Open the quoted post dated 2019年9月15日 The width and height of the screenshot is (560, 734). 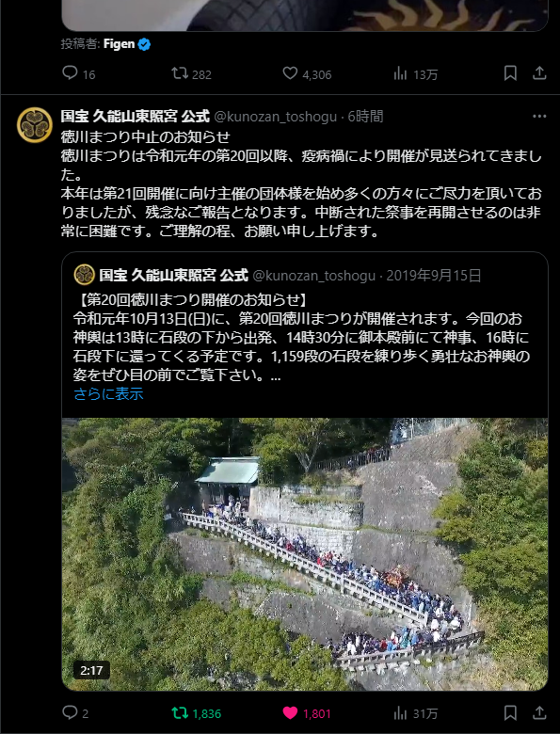[434, 275]
